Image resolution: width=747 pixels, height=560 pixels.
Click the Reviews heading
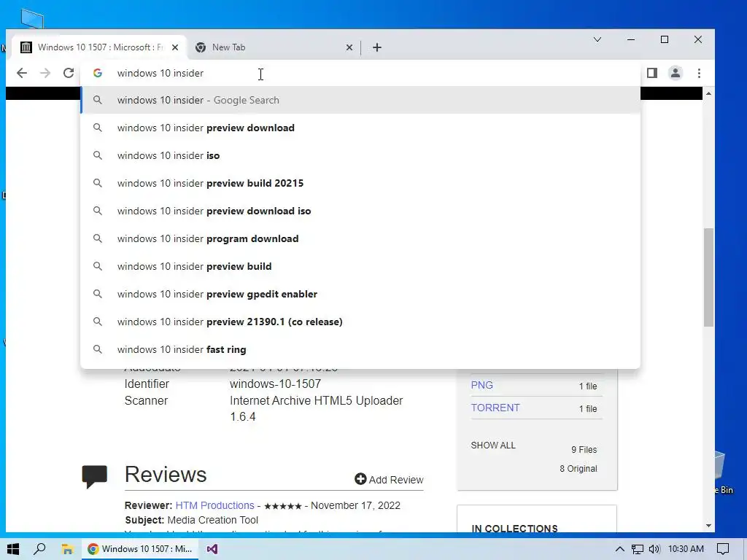pyautogui.click(x=166, y=474)
